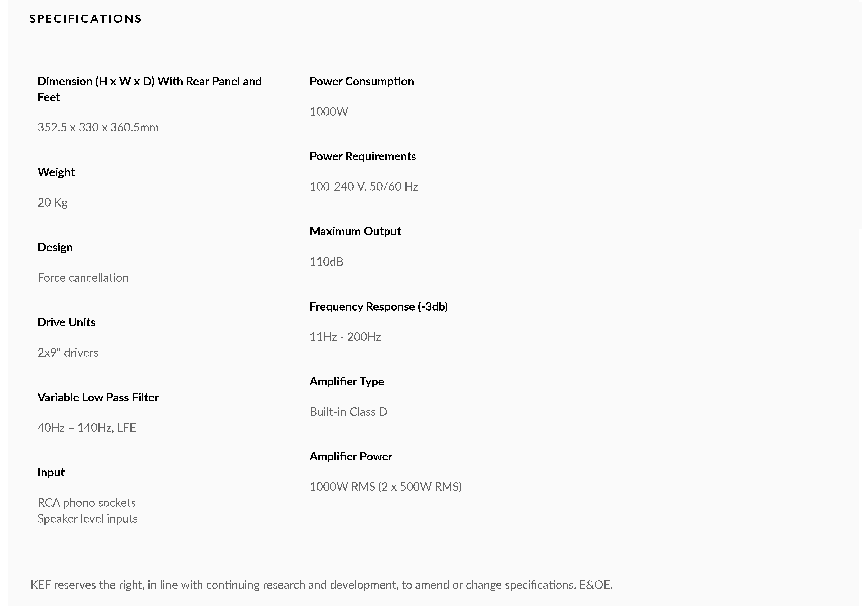Click the 2x9" drivers value
Image resolution: width=868 pixels, height=606 pixels.
(x=68, y=353)
